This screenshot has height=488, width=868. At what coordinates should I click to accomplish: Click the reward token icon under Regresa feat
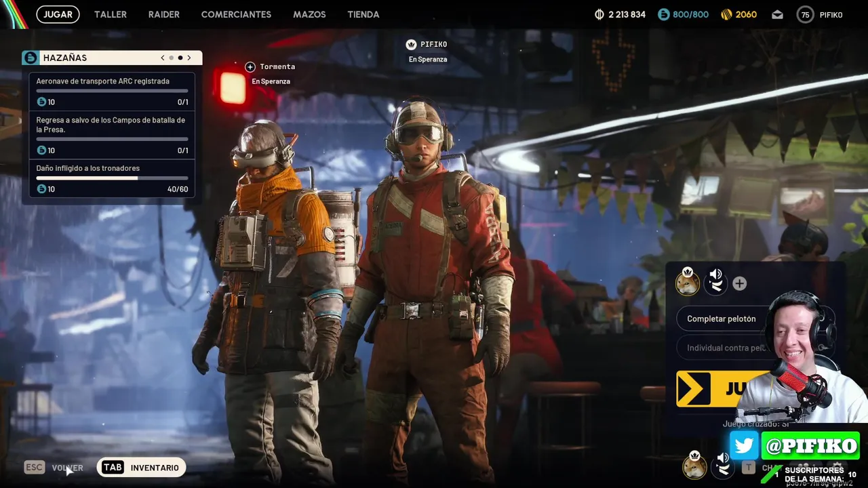tap(41, 150)
